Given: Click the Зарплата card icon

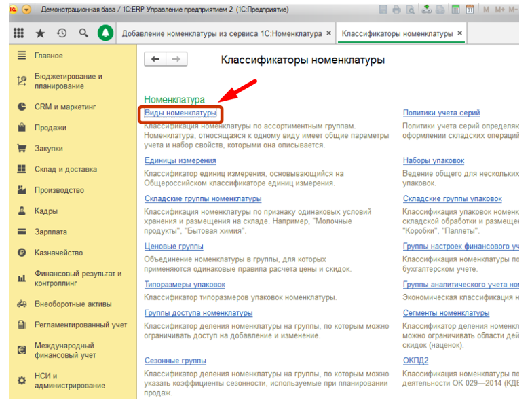Looking at the screenshot, I should click(22, 232).
